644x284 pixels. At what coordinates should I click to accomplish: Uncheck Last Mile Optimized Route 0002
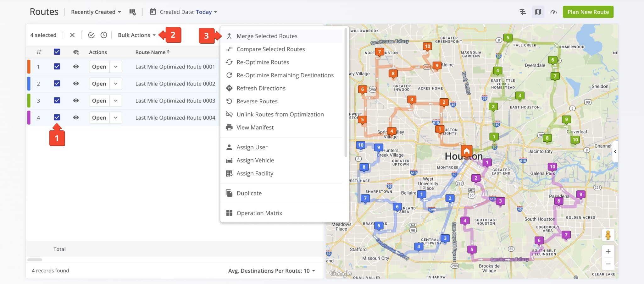coord(57,84)
